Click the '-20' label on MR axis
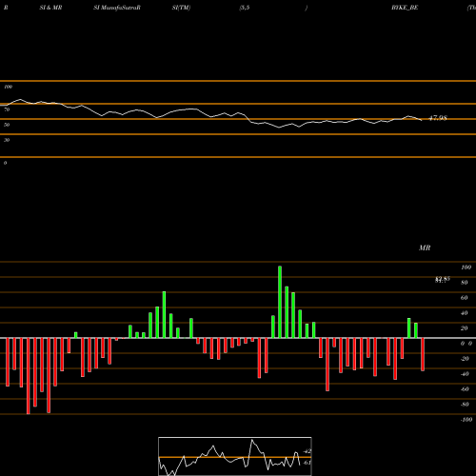 [x=465, y=359]
